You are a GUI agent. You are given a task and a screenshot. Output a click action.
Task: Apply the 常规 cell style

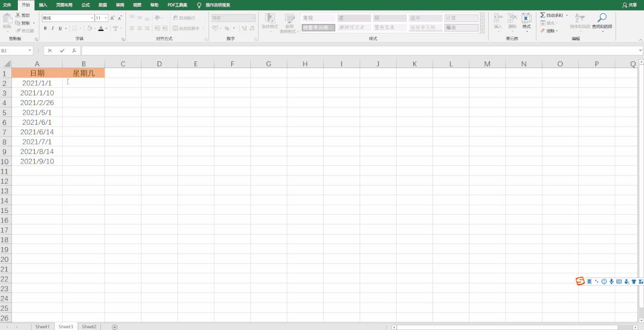pos(318,18)
